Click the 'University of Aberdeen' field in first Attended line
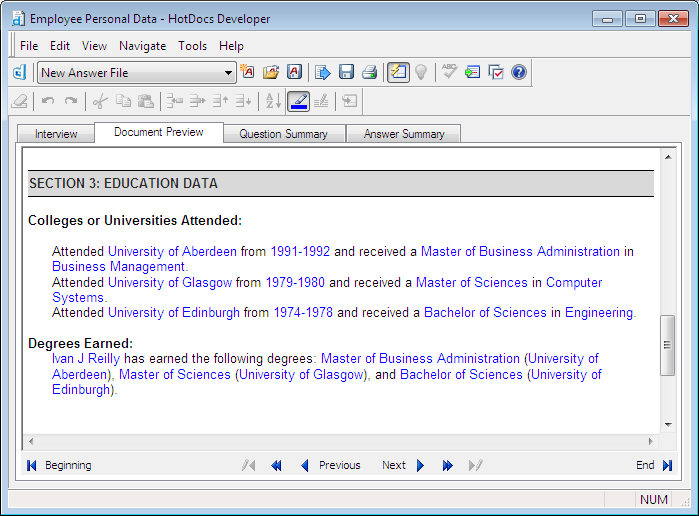Screen dimensions: 699x516 [172, 252]
